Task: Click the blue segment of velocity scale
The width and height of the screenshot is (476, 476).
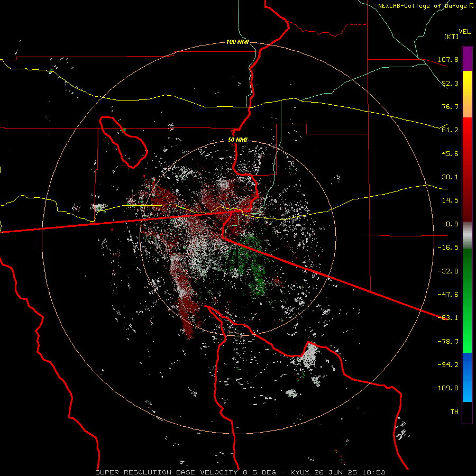Action: pos(467,377)
